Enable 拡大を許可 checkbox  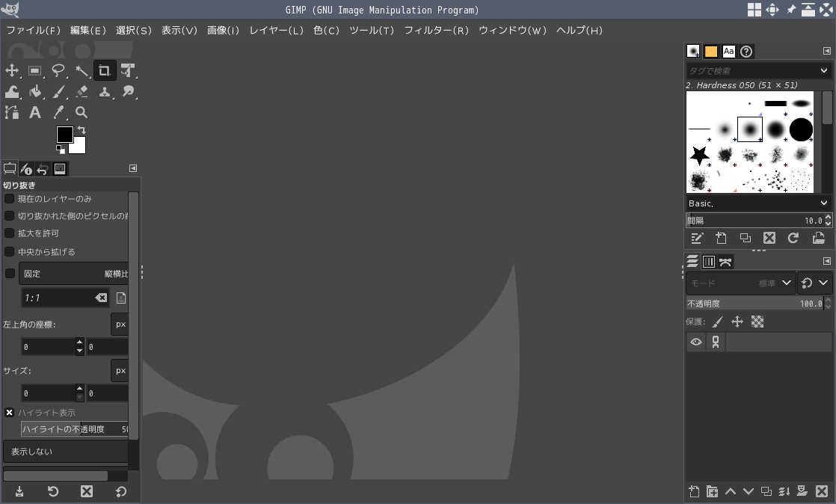tap(9, 233)
